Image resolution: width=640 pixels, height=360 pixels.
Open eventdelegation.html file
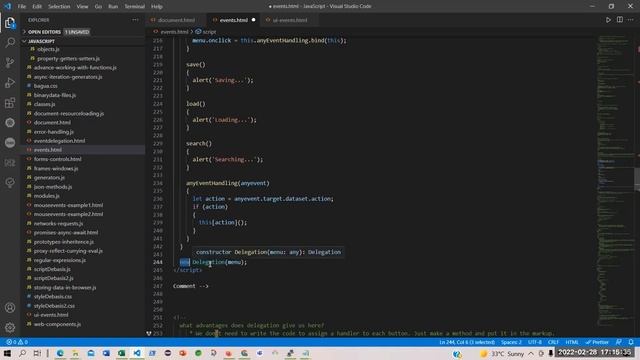point(59,141)
